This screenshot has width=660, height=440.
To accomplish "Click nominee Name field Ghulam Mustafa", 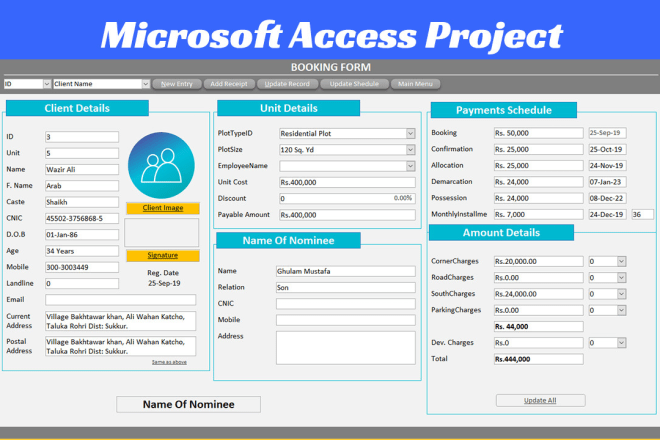I will 346,271.
